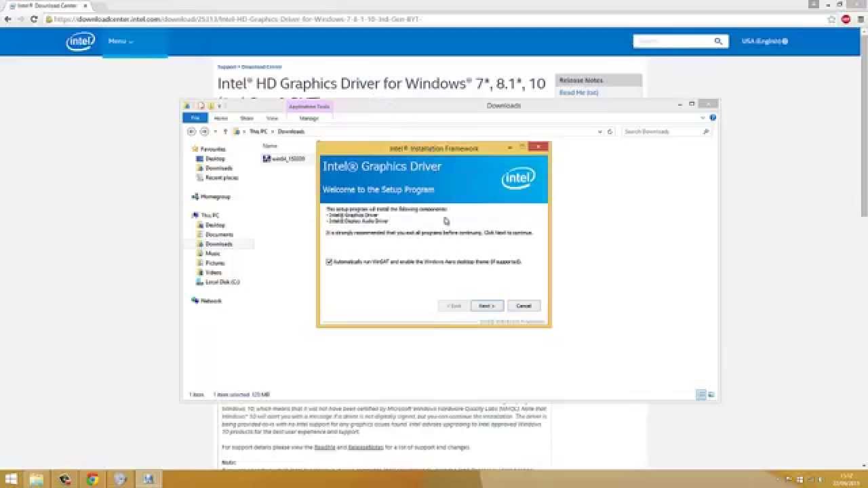This screenshot has height=488, width=868.
Task: Open the Home ribbon tab in Explorer
Action: [x=221, y=118]
